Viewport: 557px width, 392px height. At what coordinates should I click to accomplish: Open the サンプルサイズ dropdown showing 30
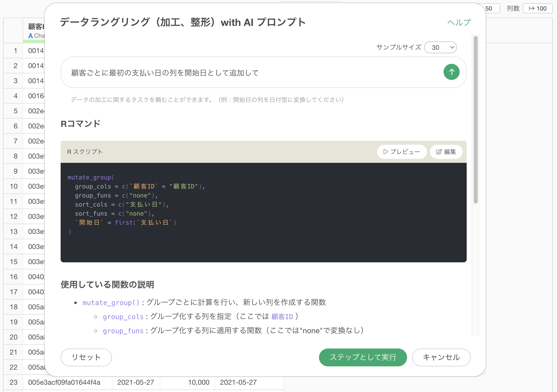coord(440,47)
